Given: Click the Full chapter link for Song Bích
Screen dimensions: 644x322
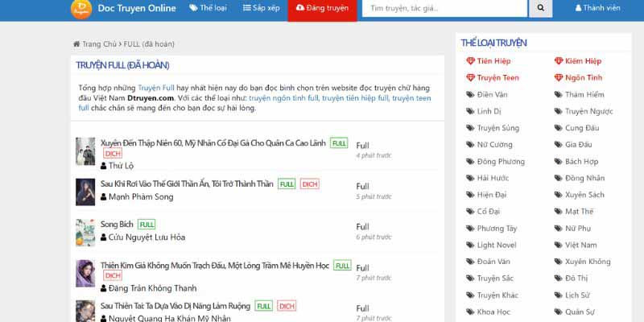Looking at the screenshot, I should (x=363, y=227).
